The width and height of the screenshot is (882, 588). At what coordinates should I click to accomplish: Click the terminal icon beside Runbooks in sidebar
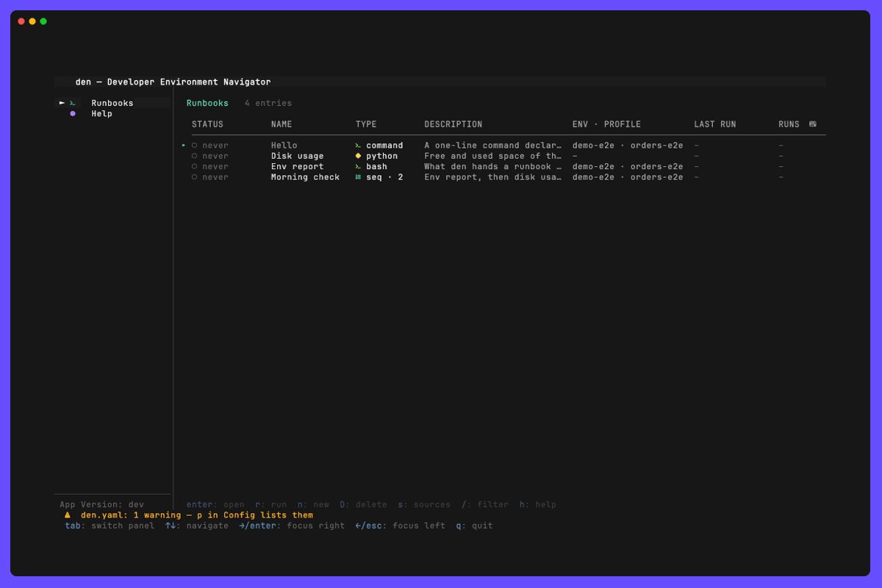coord(73,103)
